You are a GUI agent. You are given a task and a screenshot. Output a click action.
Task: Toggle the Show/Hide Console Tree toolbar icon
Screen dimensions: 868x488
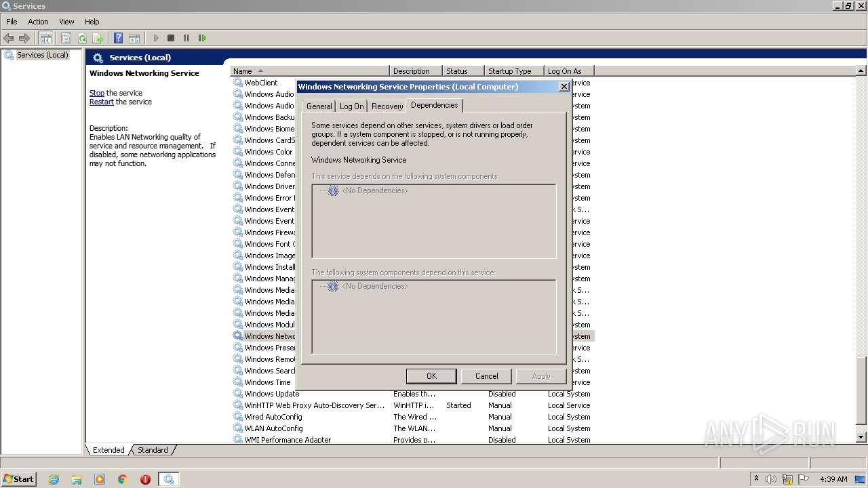pos(46,39)
